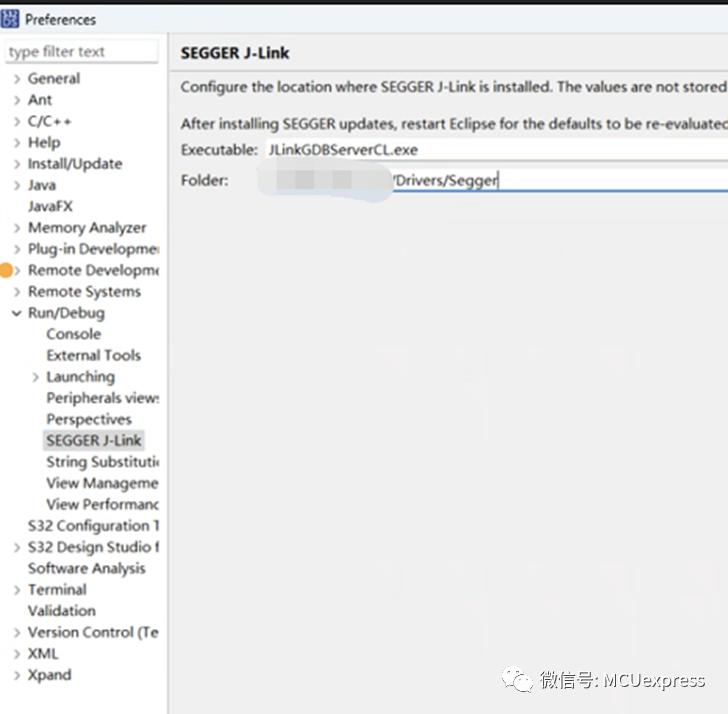
Task: Expand Plug-in Development arrow
Action: pos(17,249)
